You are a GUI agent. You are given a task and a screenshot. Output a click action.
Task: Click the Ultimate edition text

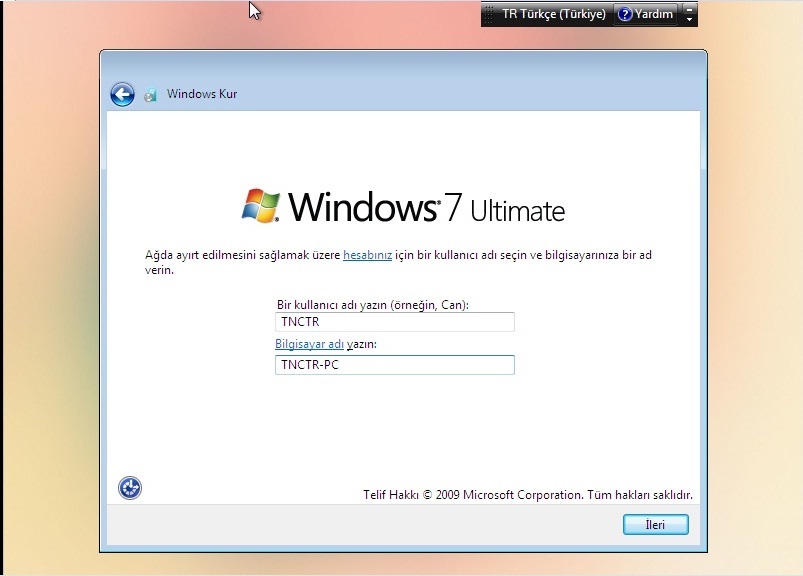point(517,211)
